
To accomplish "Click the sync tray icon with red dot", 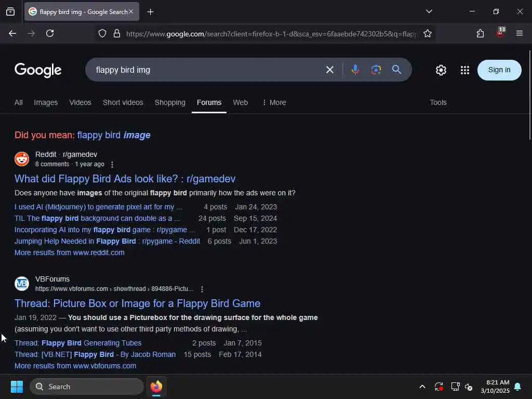I will coord(438,387).
